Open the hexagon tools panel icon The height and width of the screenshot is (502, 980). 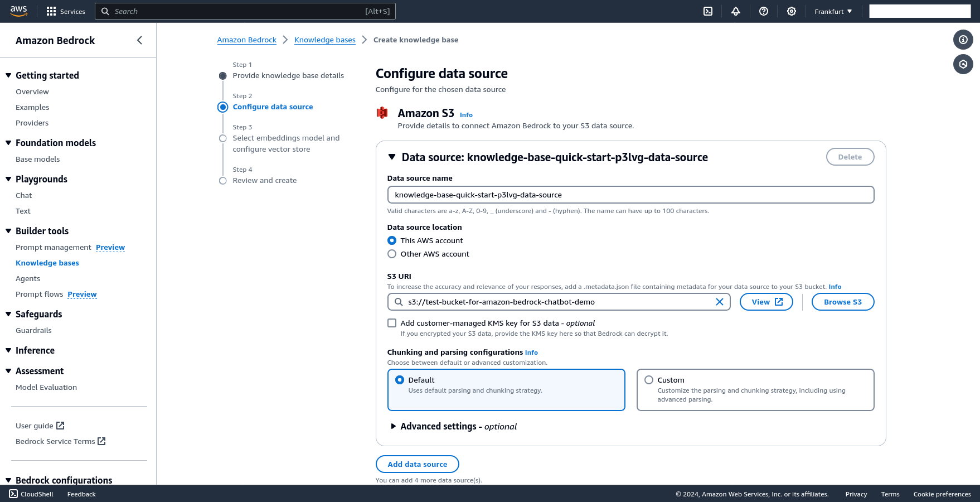[x=963, y=64]
